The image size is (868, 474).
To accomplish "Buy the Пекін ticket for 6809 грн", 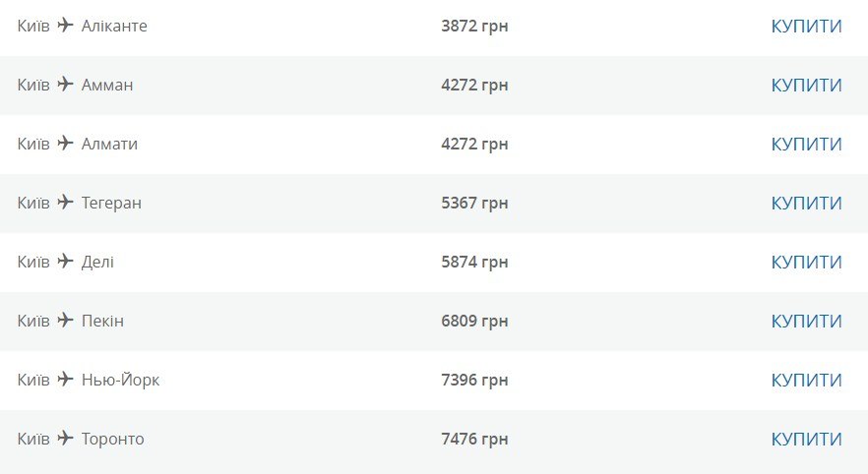I will coord(807,322).
